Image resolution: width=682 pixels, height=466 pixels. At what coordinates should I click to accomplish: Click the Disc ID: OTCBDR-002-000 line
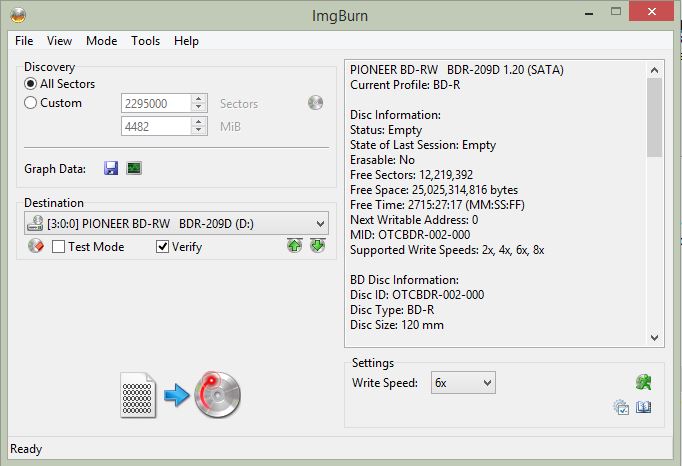(417, 295)
